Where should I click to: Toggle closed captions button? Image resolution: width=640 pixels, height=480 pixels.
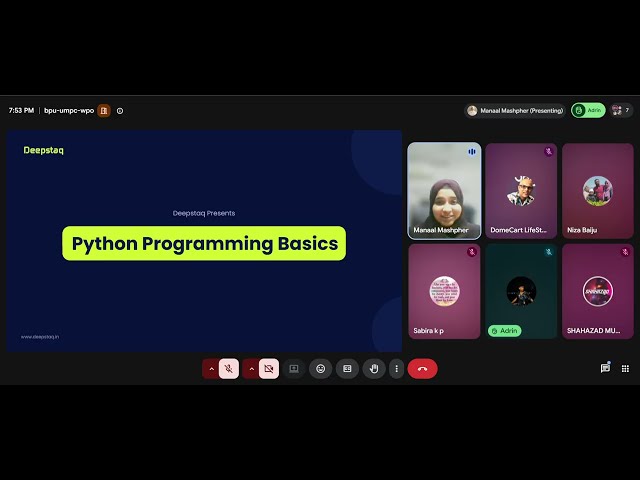(x=347, y=369)
